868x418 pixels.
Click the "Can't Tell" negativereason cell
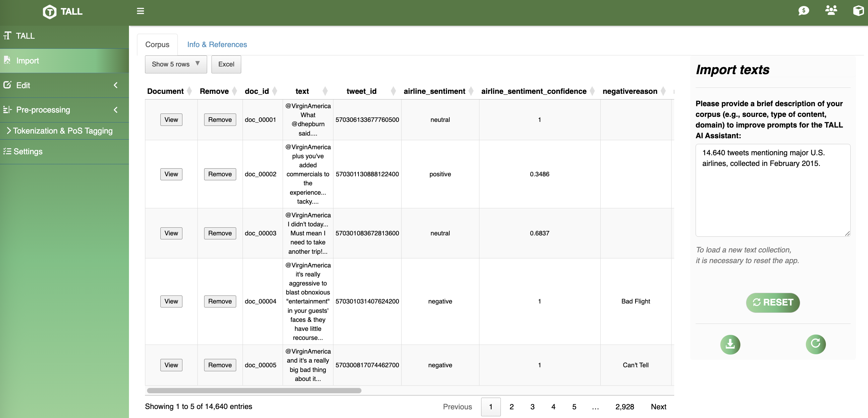click(x=635, y=365)
